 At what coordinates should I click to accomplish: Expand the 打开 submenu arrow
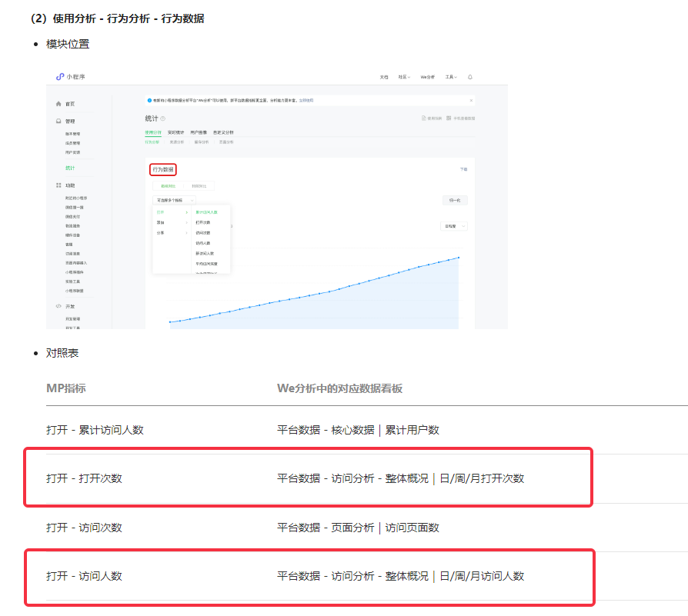tap(186, 212)
